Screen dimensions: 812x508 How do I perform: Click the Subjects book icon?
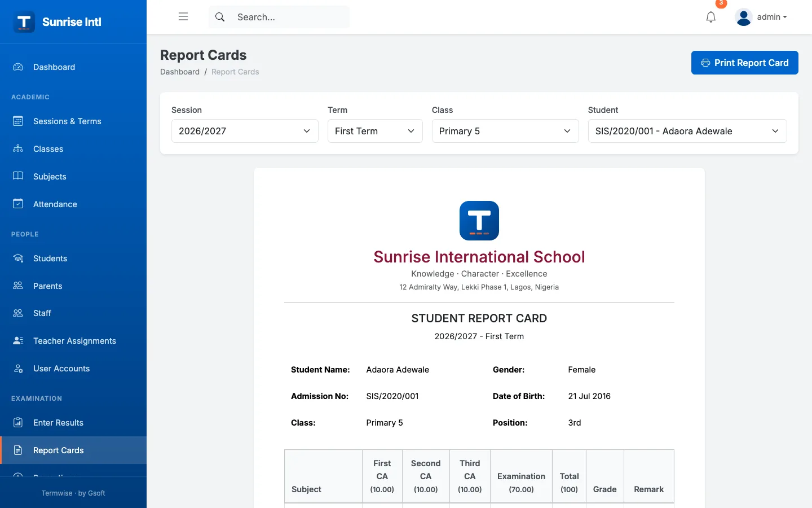pyautogui.click(x=18, y=176)
